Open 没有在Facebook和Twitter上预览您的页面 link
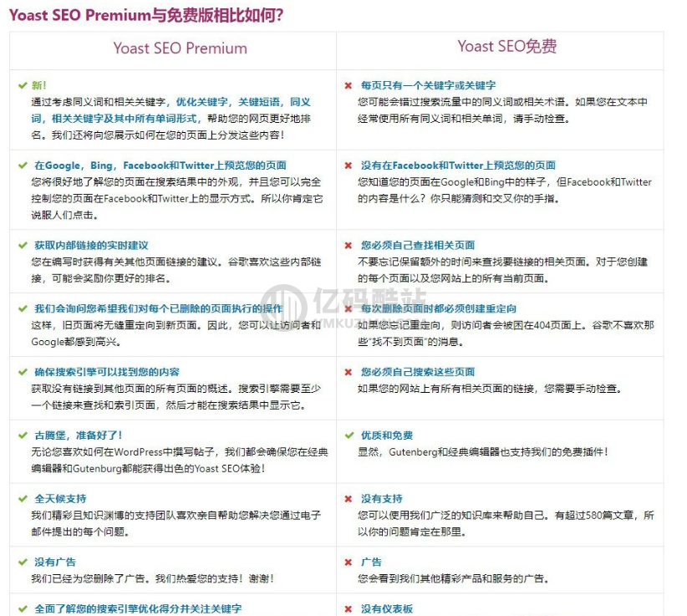This screenshot has width=687, height=616. pyautogui.click(x=458, y=165)
